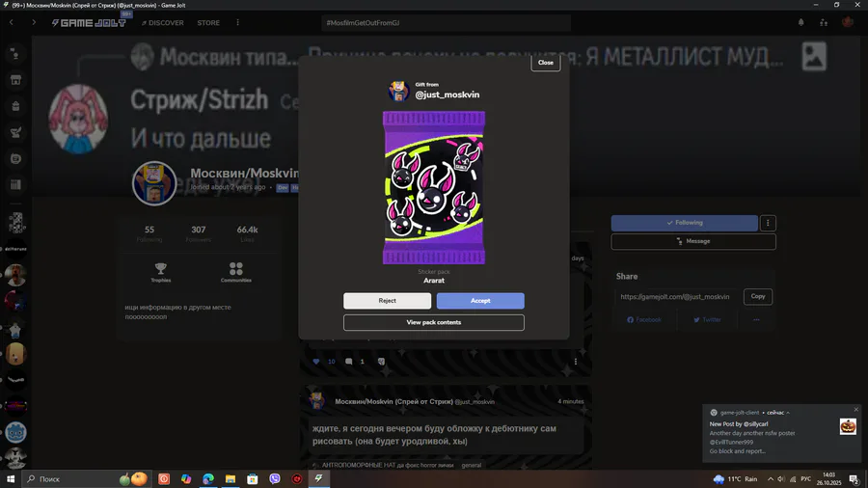
Task: Open the Москвин/Moskvin profile avatar
Action: click(x=154, y=183)
